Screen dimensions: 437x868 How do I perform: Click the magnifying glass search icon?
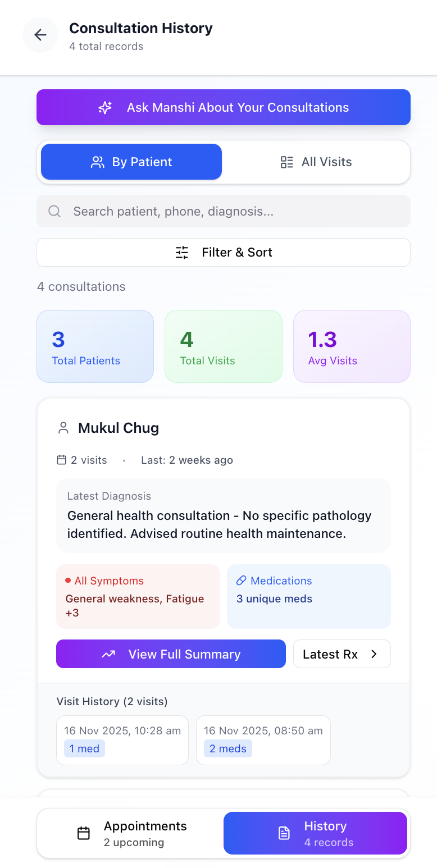pyautogui.click(x=54, y=211)
